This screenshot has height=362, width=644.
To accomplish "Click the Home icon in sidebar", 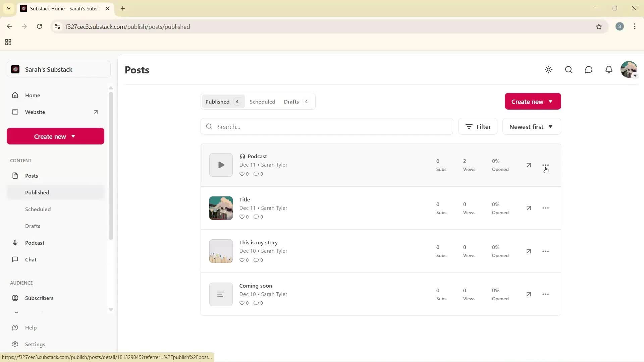I will (x=15, y=95).
